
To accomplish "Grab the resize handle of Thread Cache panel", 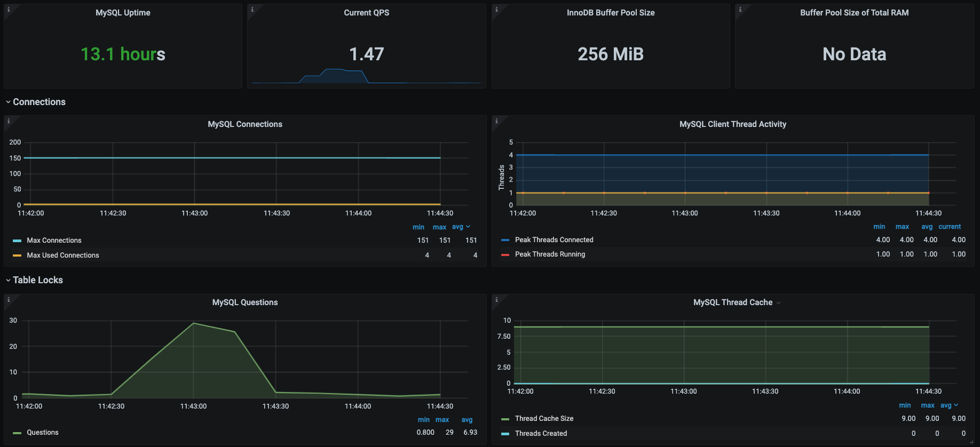I will pos(971,442).
